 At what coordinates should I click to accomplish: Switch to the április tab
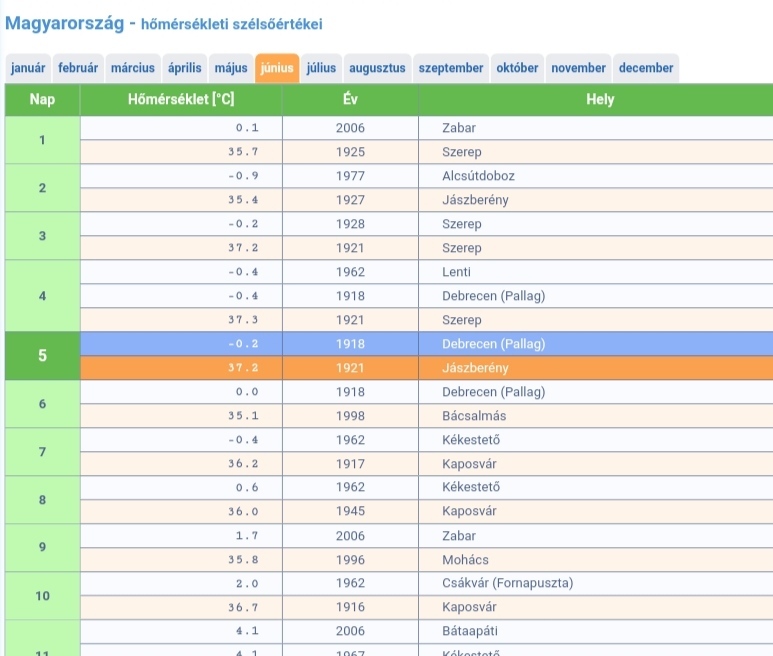point(185,68)
